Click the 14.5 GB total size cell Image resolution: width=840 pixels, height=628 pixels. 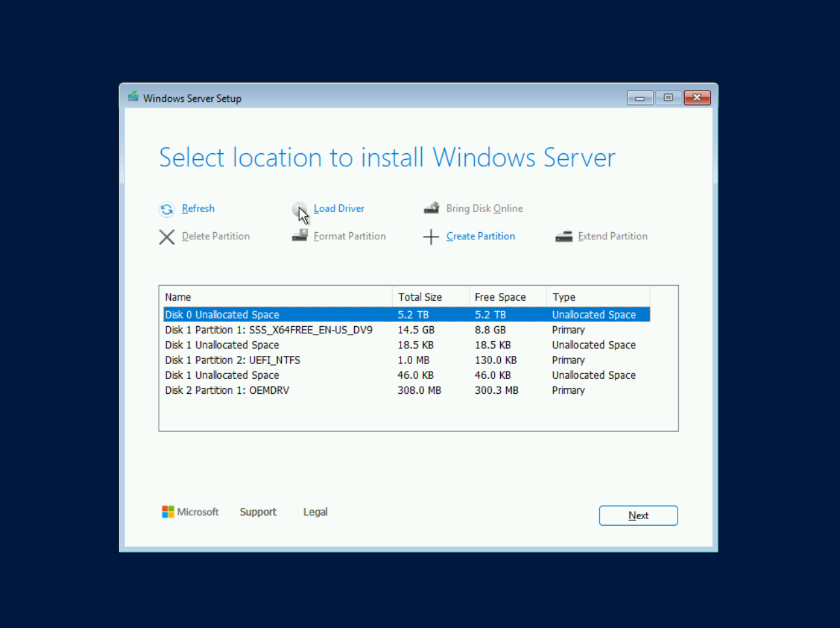pos(416,330)
